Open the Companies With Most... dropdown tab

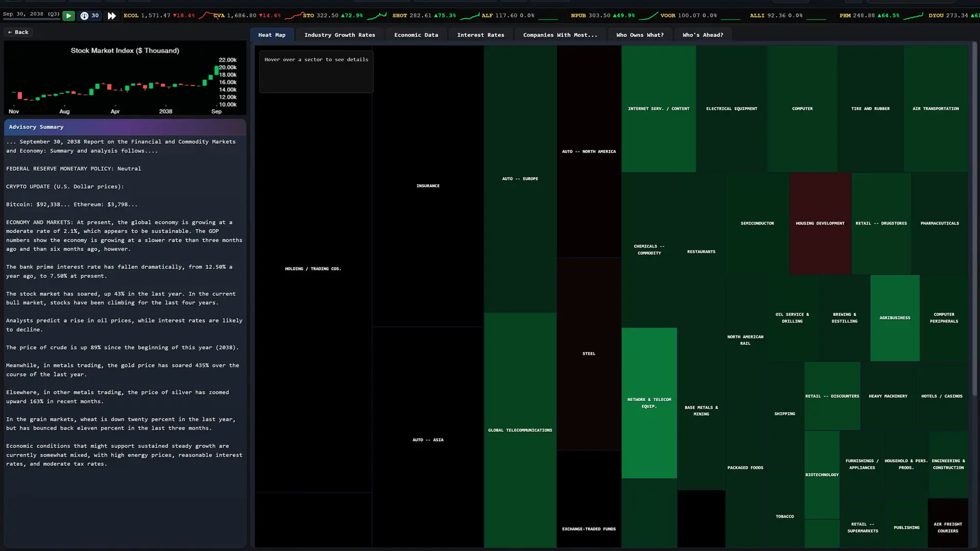click(x=560, y=35)
